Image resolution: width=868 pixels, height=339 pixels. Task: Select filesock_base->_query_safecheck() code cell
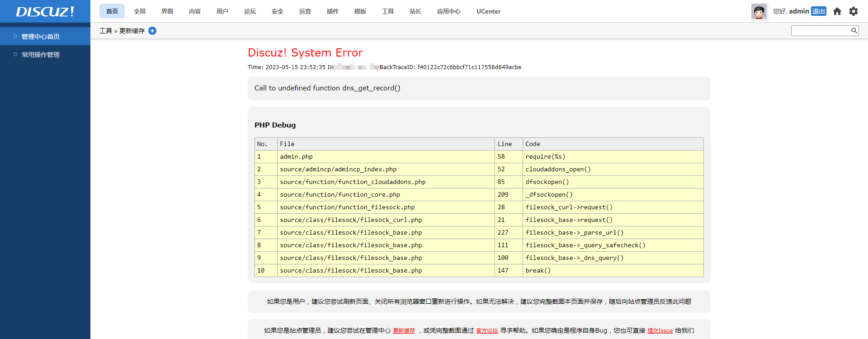(x=613, y=245)
